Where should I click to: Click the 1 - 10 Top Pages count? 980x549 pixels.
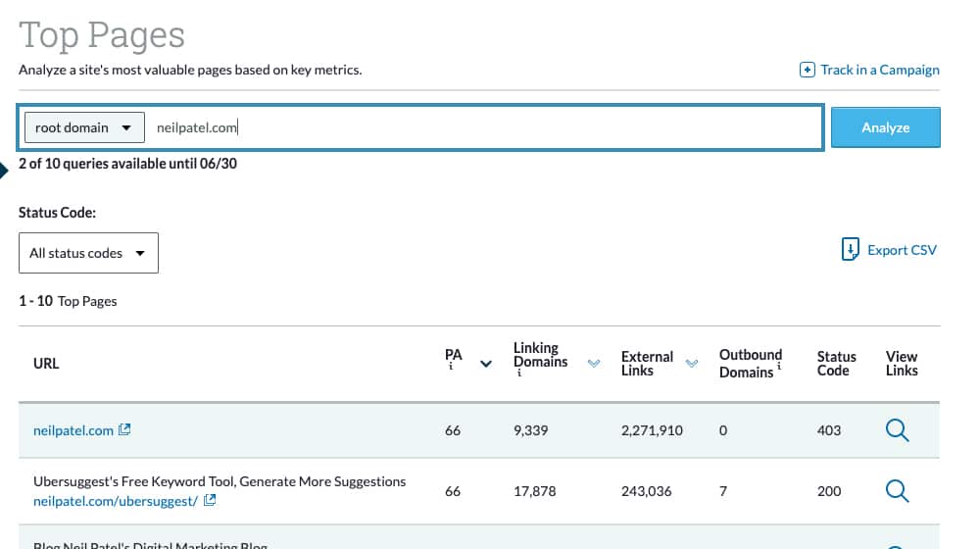(x=68, y=301)
